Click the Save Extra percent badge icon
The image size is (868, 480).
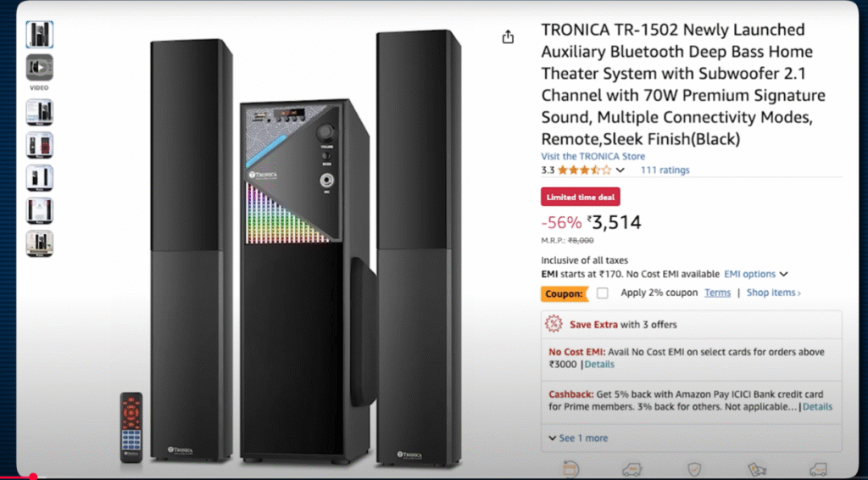click(x=554, y=324)
